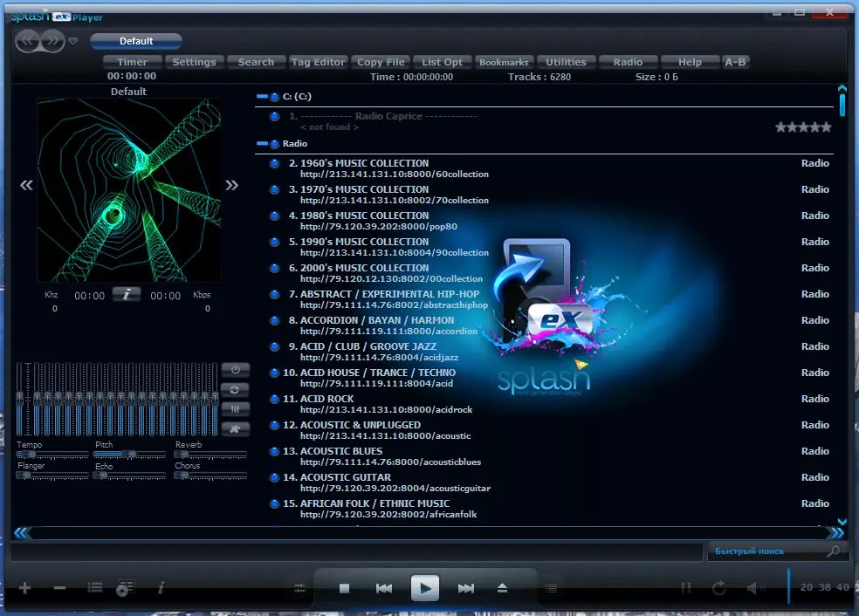The height and width of the screenshot is (616, 859).
Task: Skip to the previous track
Action: tap(384, 588)
